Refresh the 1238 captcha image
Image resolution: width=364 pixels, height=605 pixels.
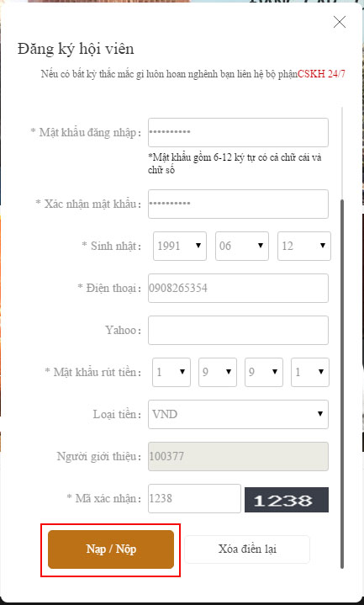[x=287, y=500]
